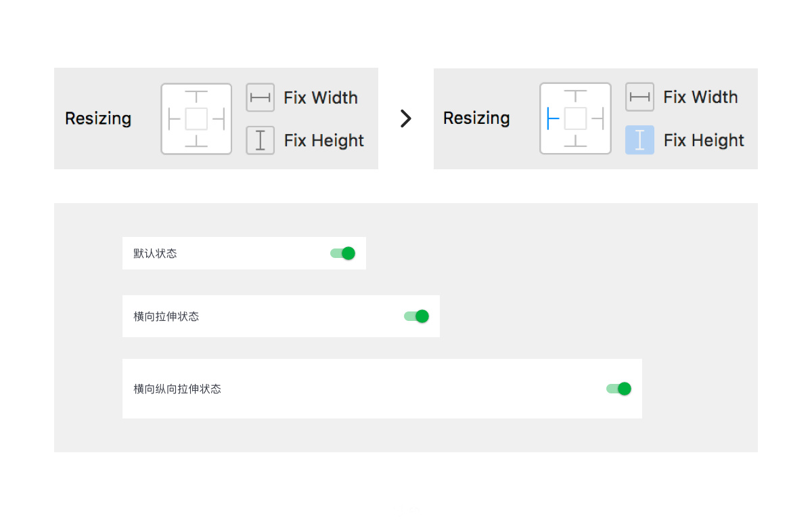
Task: Toggle the 横向拉伸状态 switch
Action: pos(417,316)
